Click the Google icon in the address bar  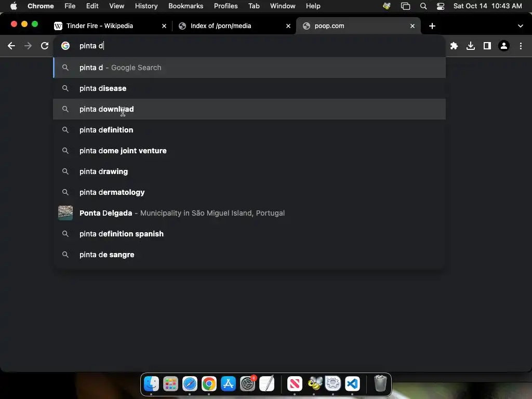point(65,46)
